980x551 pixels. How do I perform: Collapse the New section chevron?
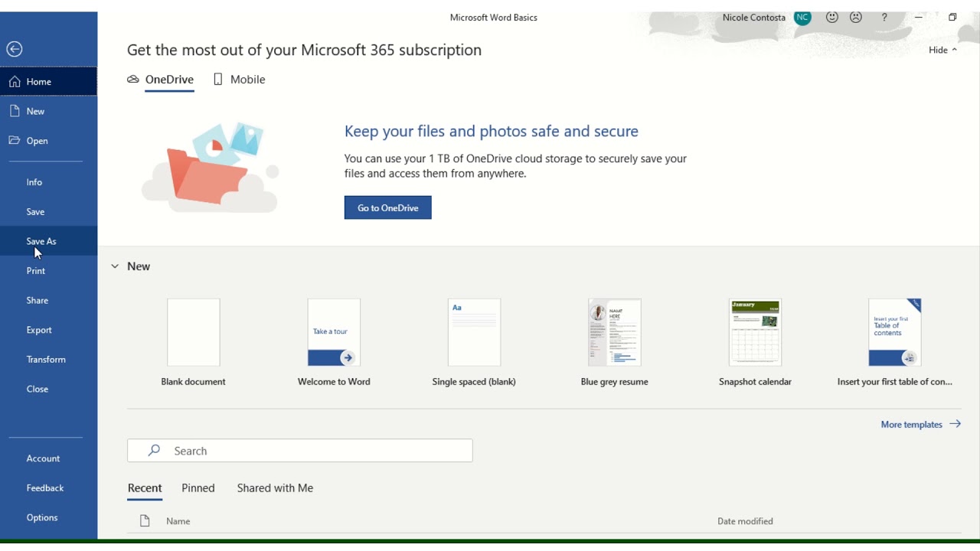pyautogui.click(x=115, y=266)
